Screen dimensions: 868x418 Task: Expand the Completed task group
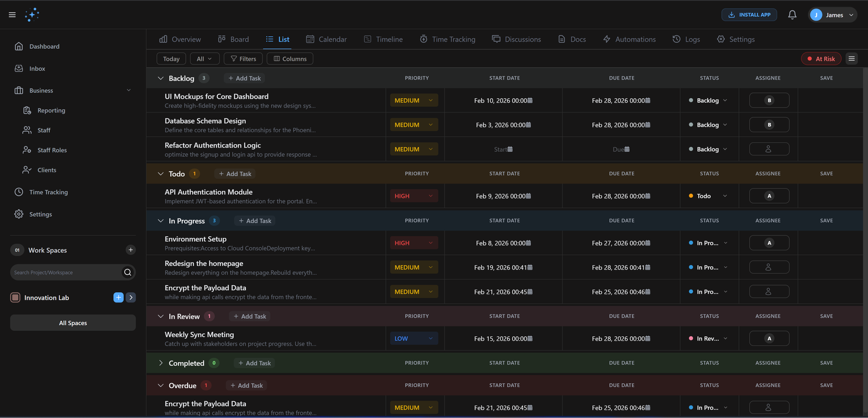coord(161,363)
